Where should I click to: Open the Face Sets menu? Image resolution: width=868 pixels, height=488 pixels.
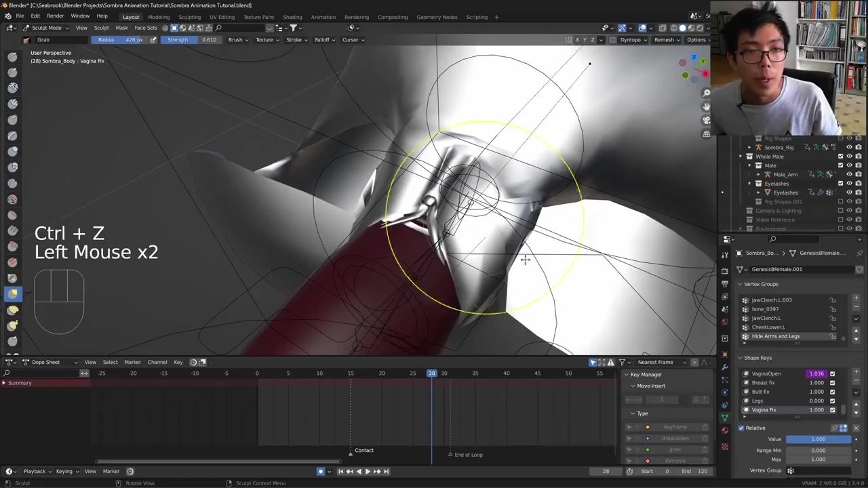click(x=146, y=28)
